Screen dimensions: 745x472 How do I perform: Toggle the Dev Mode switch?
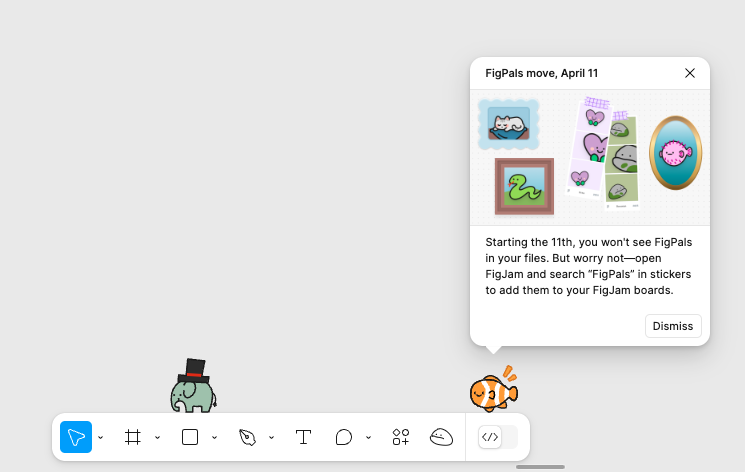coord(497,437)
